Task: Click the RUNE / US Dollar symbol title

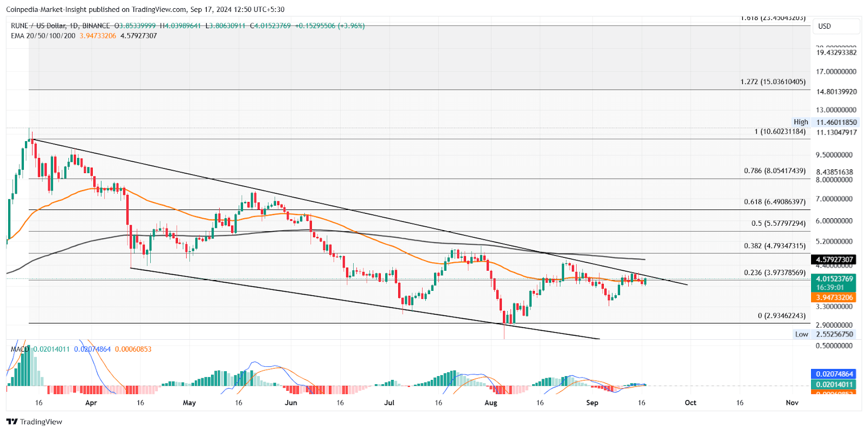Action: coord(38,26)
